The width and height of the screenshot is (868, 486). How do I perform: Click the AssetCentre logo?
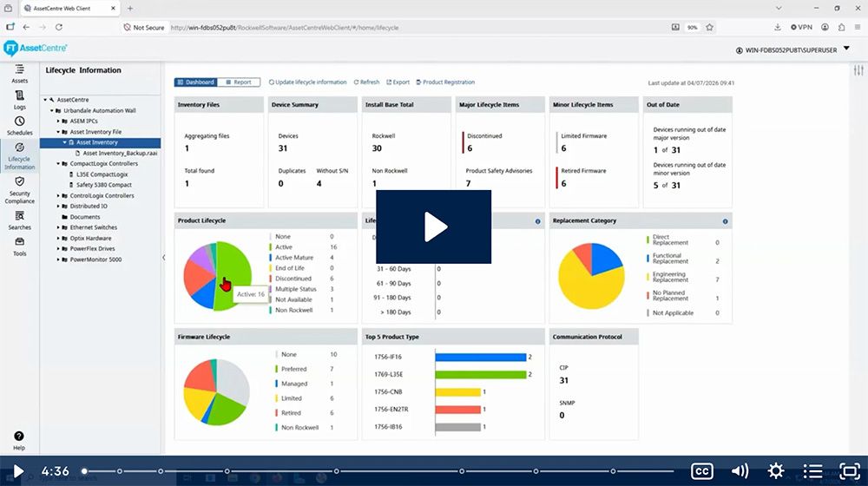[x=35, y=49]
